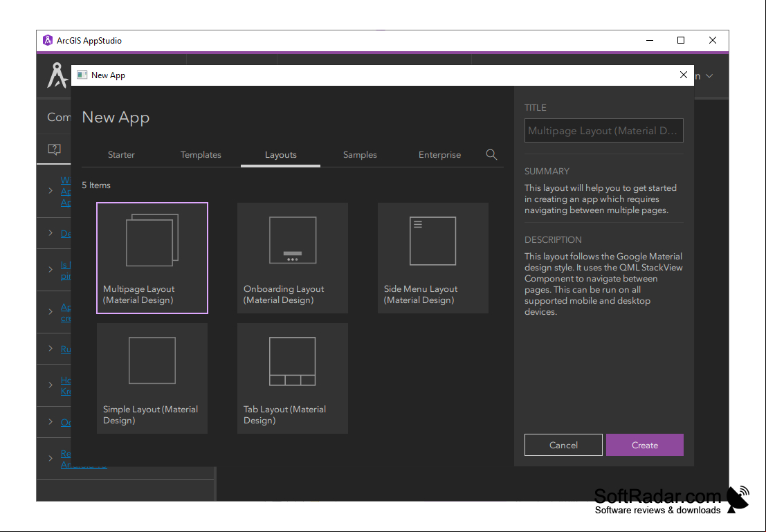This screenshot has height=532, width=766.
Task: Expand the AppStudio list row starting "De"
Action: pyautogui.click(x=51, y=233)
